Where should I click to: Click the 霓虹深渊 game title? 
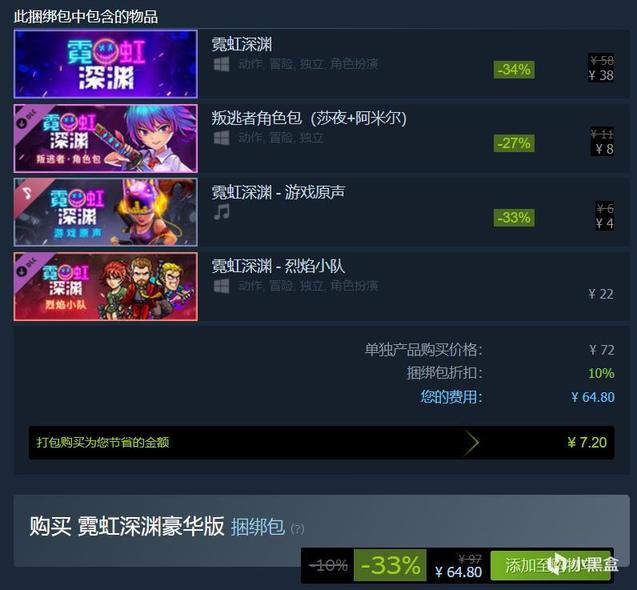pos(242,44)
